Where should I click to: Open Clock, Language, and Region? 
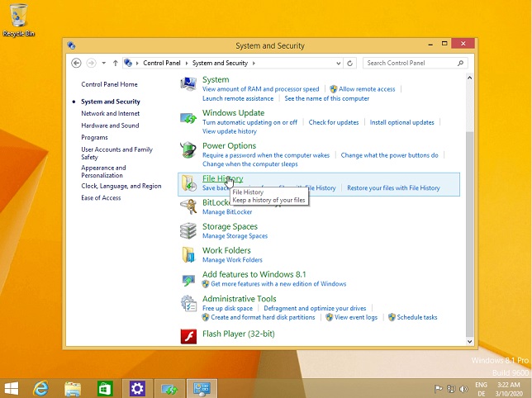121,186
